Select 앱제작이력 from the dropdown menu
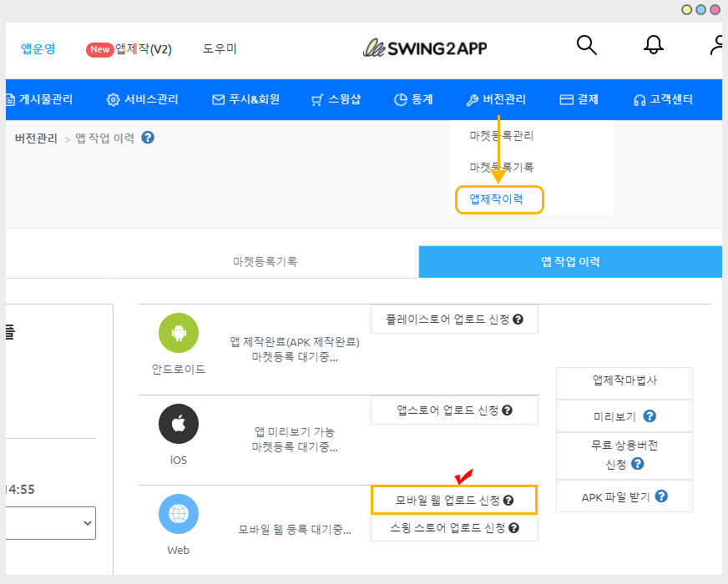 click(499, 199)
